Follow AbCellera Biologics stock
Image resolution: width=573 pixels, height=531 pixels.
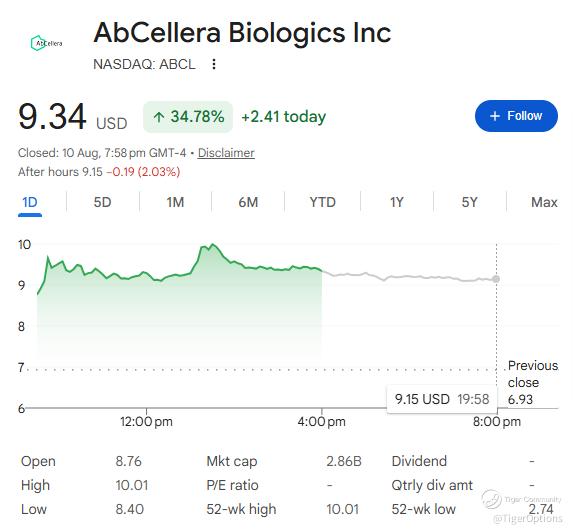(516, 116)
